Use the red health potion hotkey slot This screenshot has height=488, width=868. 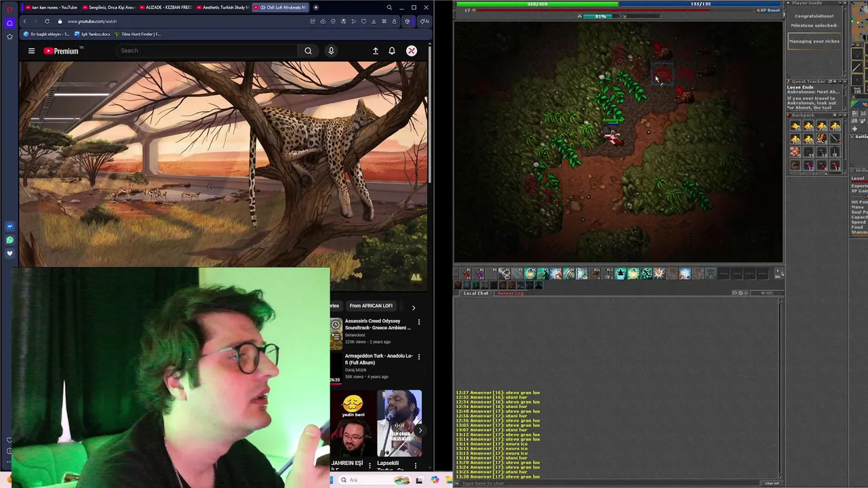point(467,273)
